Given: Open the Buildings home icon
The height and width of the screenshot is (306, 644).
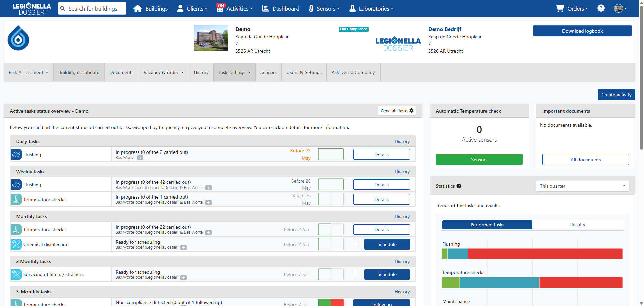Looking at the screenshot, I should (x=138, y=9).
